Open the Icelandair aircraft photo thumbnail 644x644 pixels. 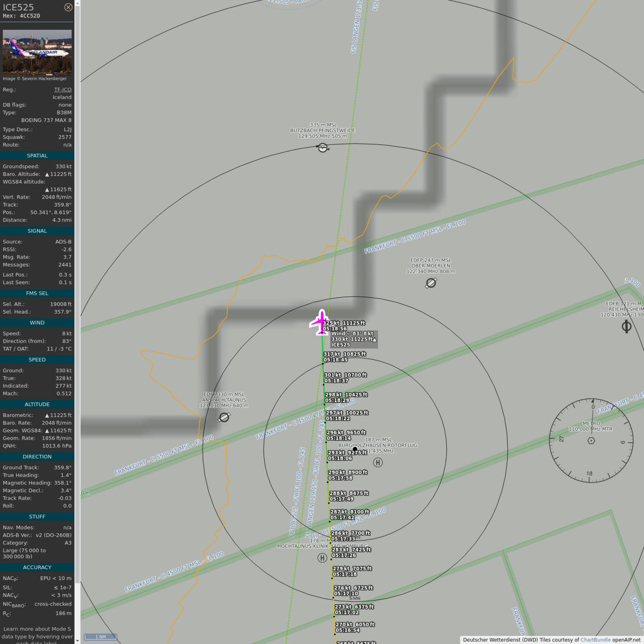point(37,52)
